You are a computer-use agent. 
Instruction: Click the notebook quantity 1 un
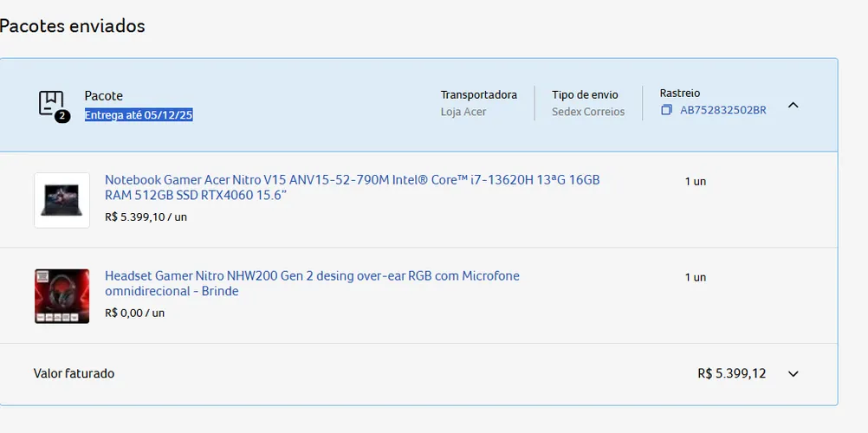click(696, 181)
